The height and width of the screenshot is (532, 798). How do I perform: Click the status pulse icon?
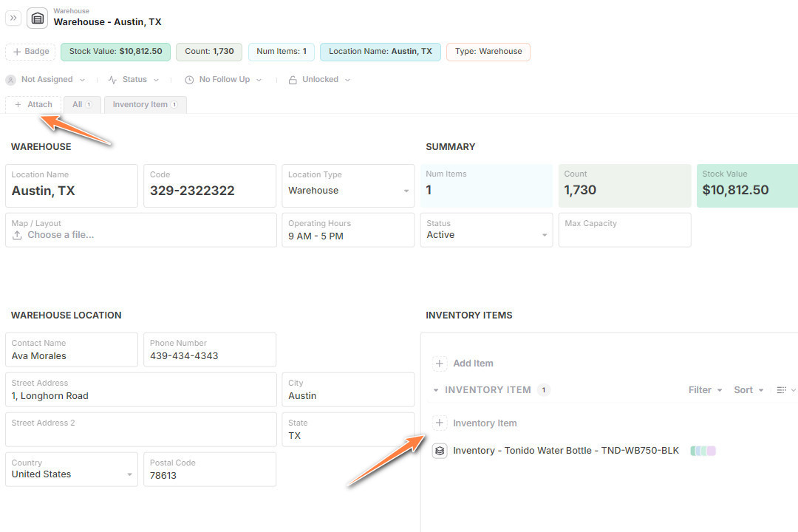click(112, 80)
